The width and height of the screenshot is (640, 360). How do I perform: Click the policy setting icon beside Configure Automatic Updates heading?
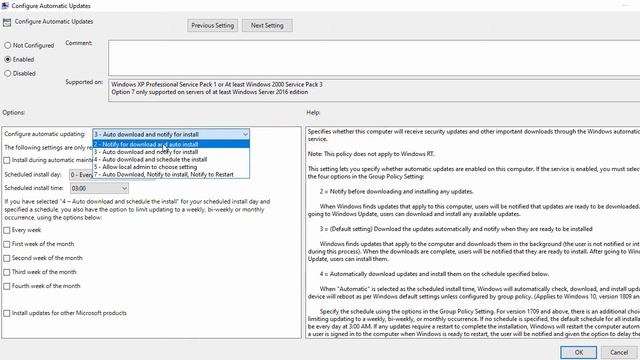[7, 22]
